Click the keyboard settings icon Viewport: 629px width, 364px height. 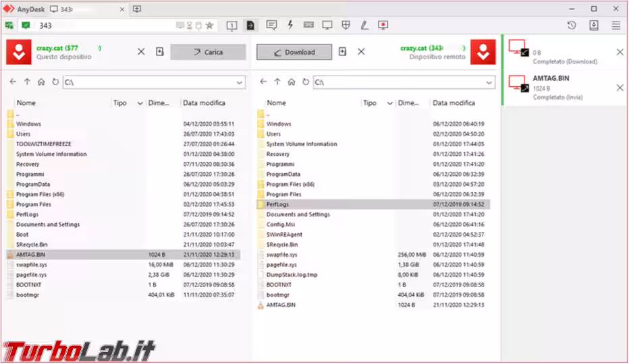click(308, 25)
